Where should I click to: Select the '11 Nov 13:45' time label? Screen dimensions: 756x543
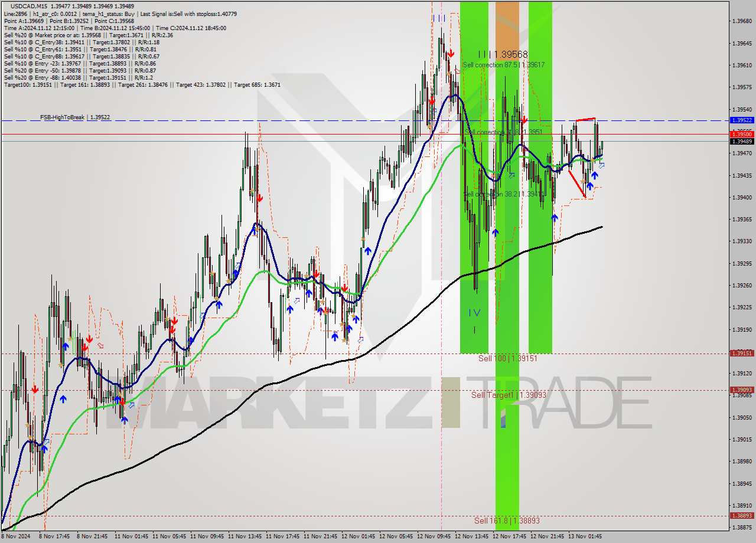tap(245, 537)
